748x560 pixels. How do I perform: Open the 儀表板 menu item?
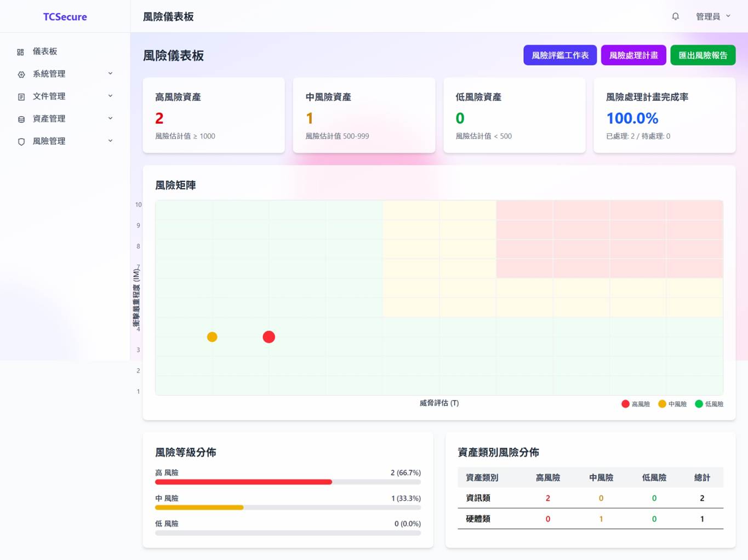click(x=45, y=52)
